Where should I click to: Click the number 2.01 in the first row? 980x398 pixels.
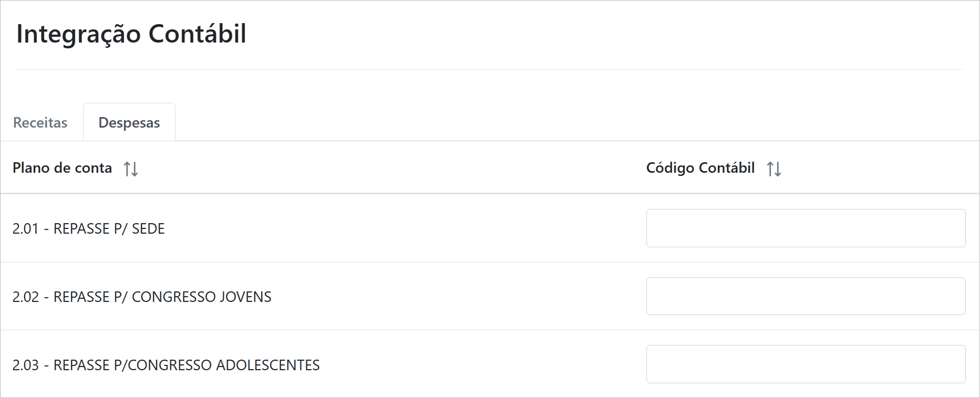26,229
